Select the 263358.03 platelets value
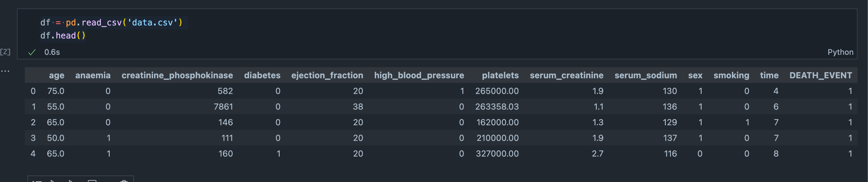 (x=497, y=107)
